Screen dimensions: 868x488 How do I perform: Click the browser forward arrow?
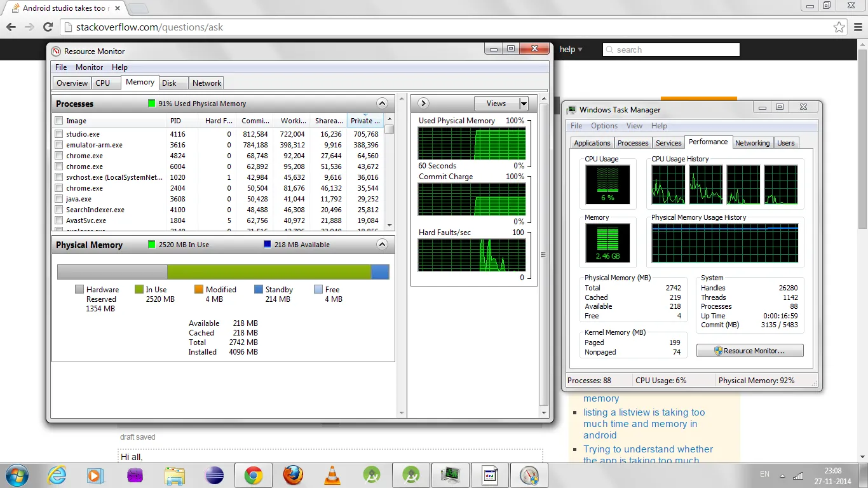tap(29, 27)
